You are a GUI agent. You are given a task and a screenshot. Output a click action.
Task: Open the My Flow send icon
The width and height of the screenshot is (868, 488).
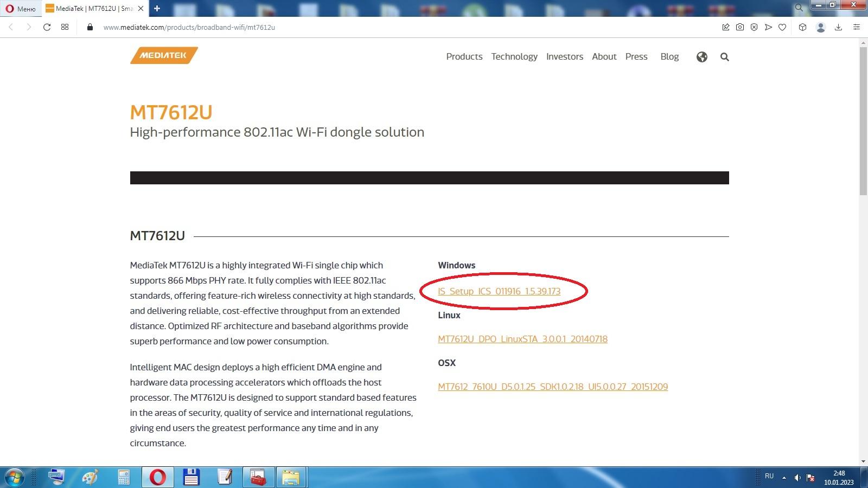click(768, 27)
